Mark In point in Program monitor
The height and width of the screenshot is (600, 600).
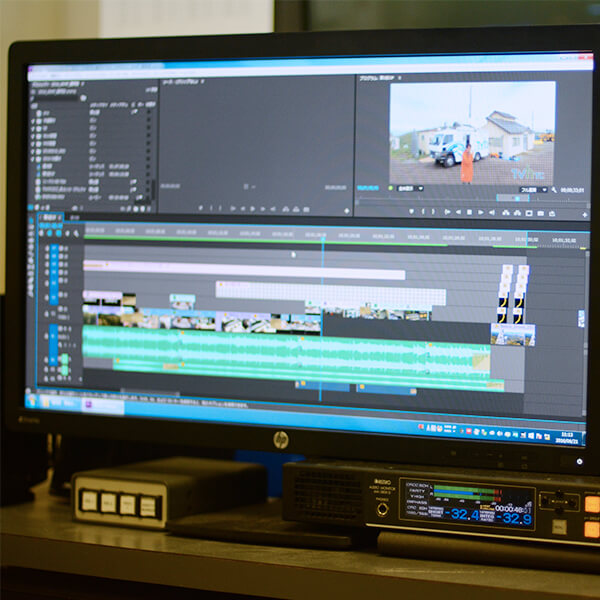[423, 211]
